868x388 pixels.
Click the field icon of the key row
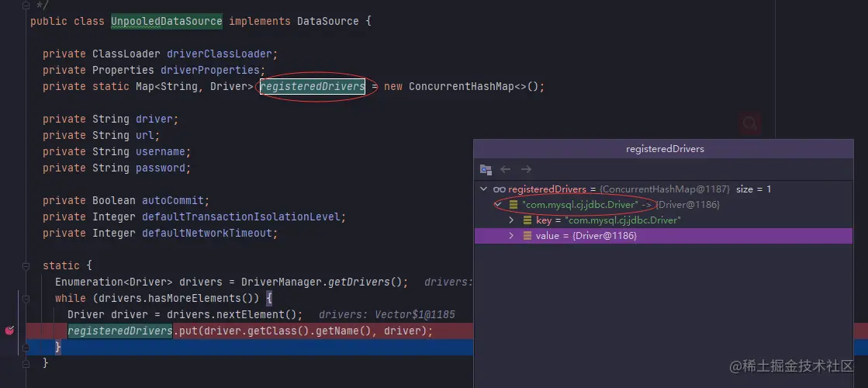click(x=527, y=220)
